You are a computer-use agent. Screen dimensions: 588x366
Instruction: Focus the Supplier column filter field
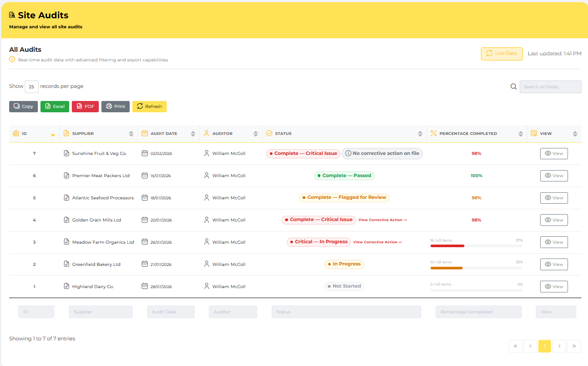pyautogui.click(x=101, y=312)
